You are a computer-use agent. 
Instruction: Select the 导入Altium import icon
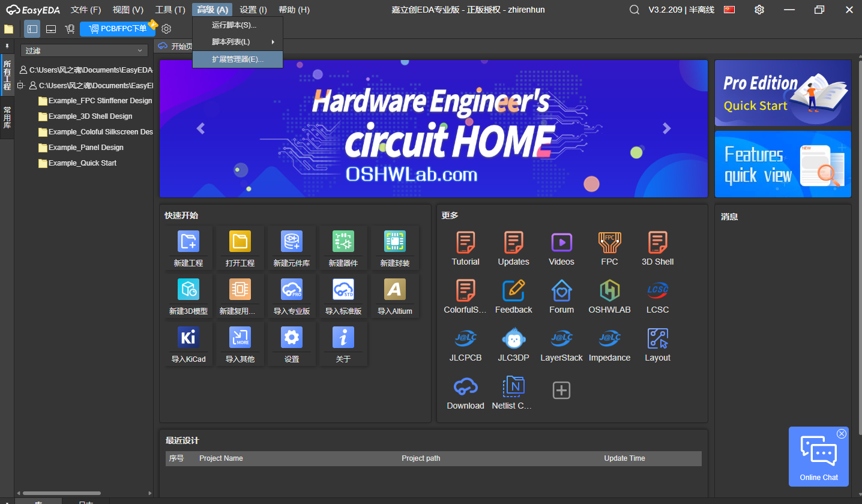(395, 289)
